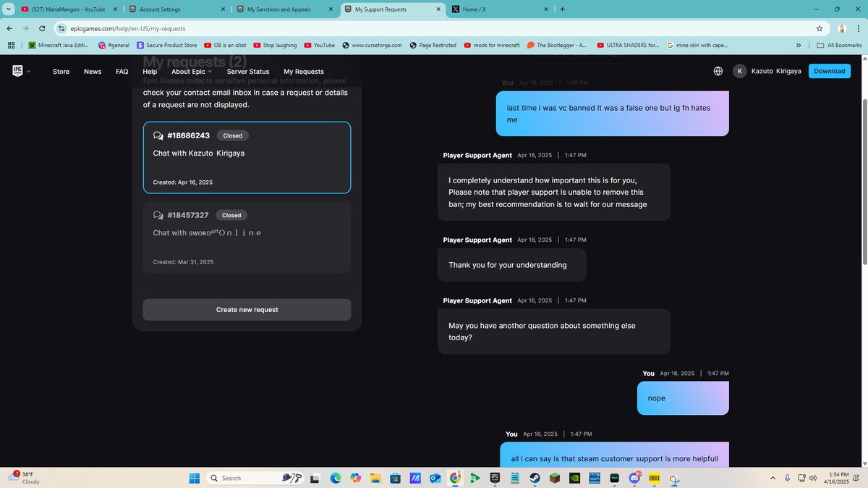Open the Snipping Tool taskbar icon
Screen dimensions: 868x488
point(674,478)
